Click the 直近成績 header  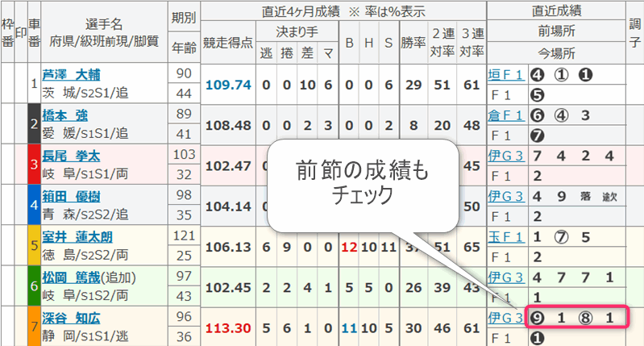tap(556, 10)
